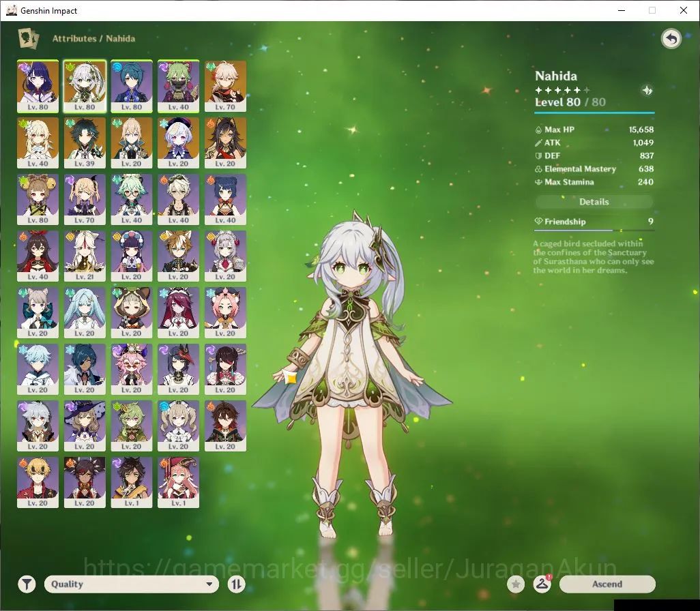
Task: Select Lisa's witch-hat portrait
Action: tap(85, 426)
